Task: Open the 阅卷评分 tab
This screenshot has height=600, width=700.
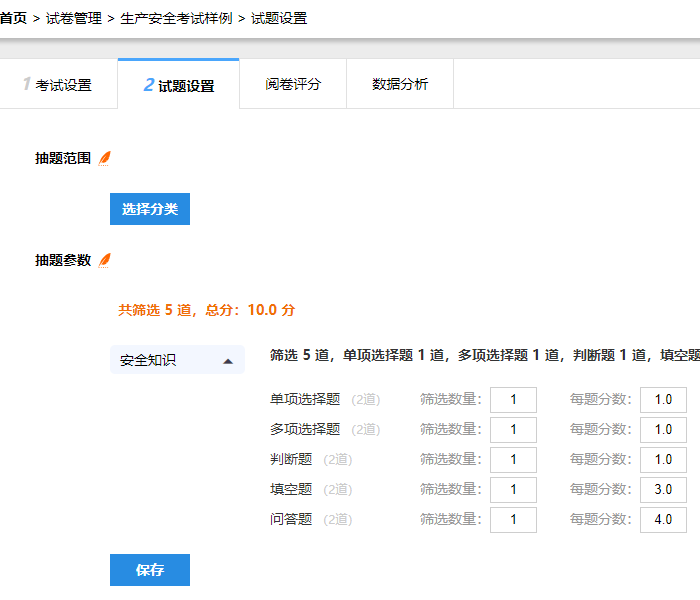Action: point(293,84)
